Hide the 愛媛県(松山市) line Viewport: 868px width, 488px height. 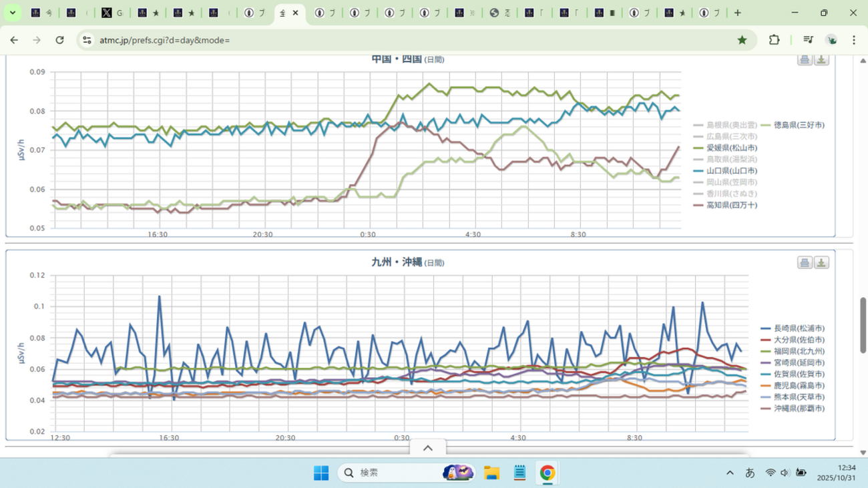[x=731, y=148]
